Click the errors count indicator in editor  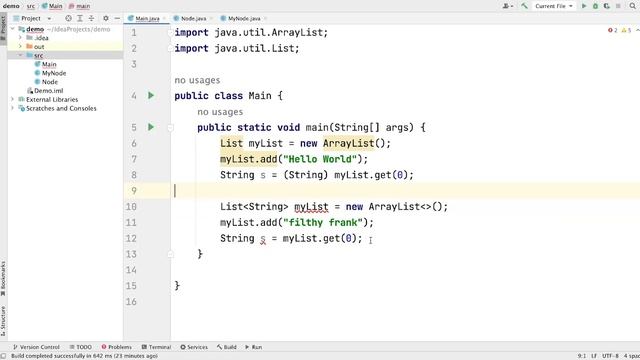(x=613, y=30)
